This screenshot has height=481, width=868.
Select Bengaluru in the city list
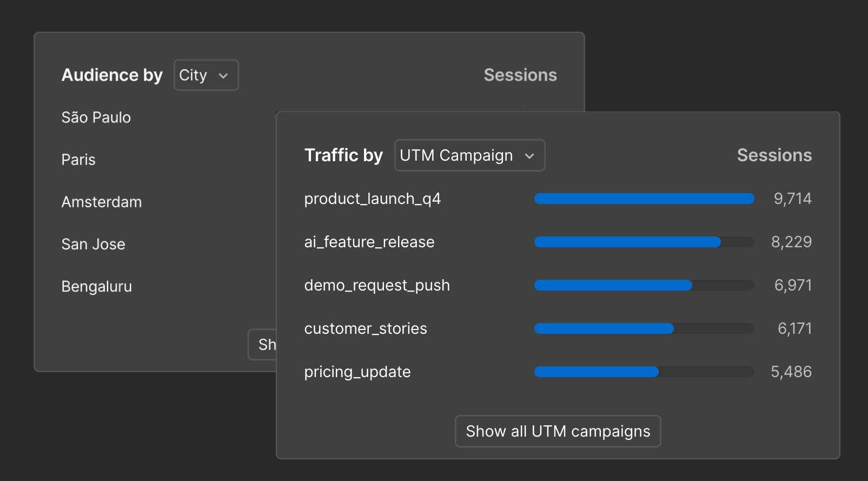point(96,286)
